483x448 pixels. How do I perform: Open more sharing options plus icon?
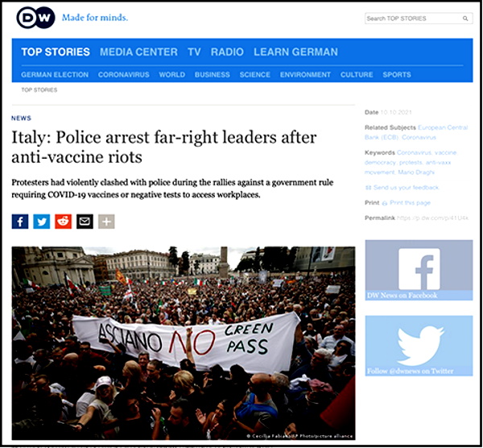pos(106,222)
